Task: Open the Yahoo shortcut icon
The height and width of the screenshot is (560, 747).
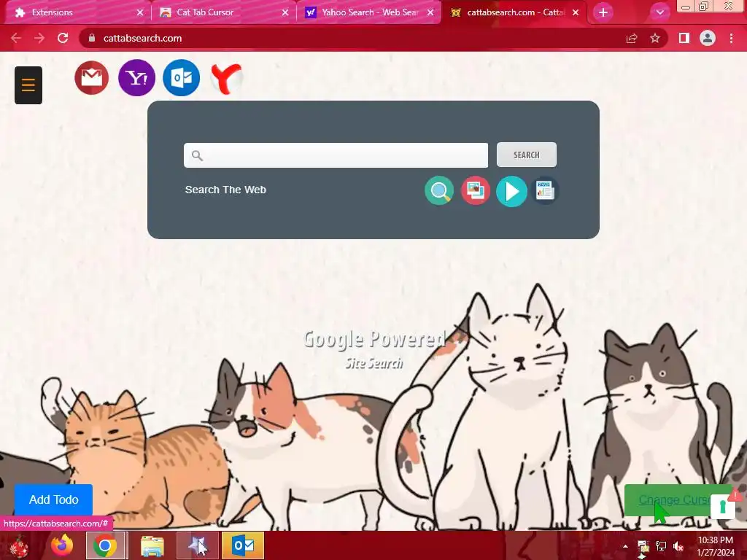Action: coord(136,77)
